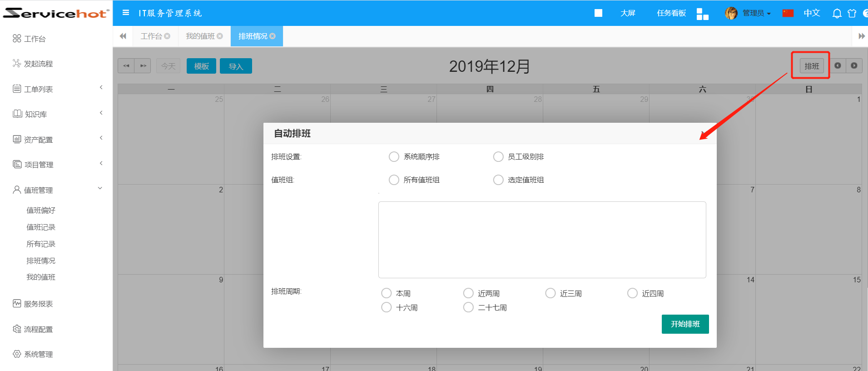Choose the 近两周 schedule period
868x371 pixels.
[x=468, y=293]
